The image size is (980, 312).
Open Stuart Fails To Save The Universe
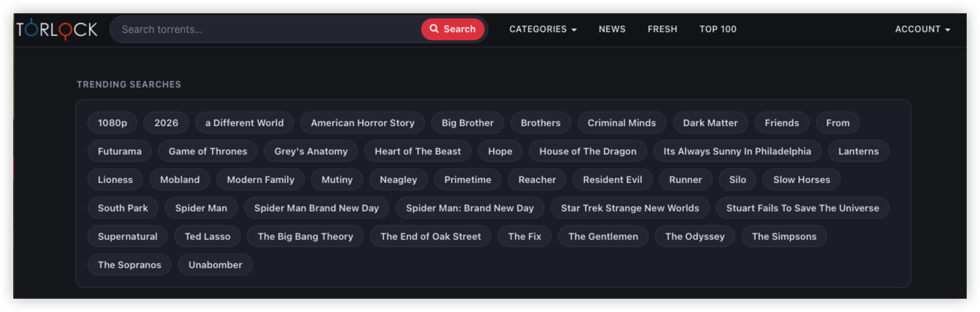[x=803, y=208]
